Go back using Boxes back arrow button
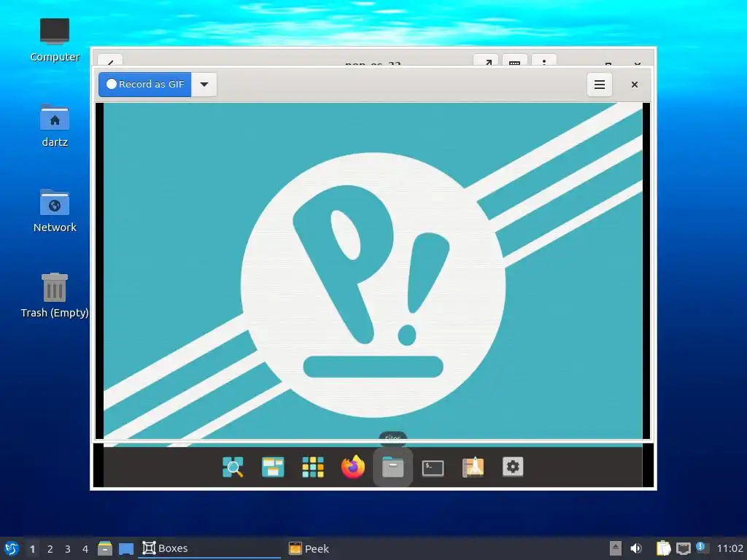The image size is (747, 560). [110, 61]
